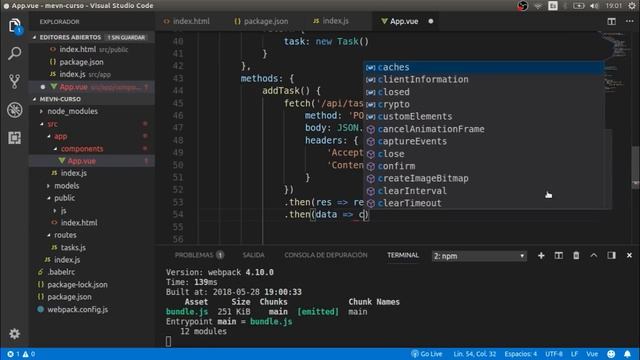Viewport: 640px width, 360px height.
Task: Open the system power menu icon
Action: point(633,6)
